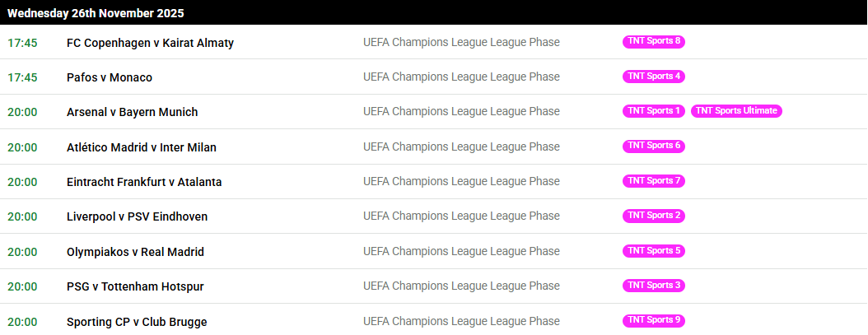
Task: Open Liverpool v PSV Eindhoven match
Action: point(137,217)
